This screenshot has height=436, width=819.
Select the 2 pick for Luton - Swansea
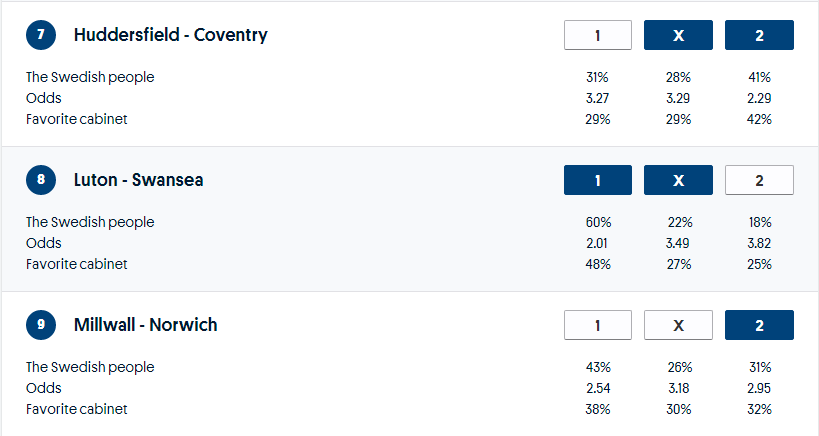(x=759, y=181)
